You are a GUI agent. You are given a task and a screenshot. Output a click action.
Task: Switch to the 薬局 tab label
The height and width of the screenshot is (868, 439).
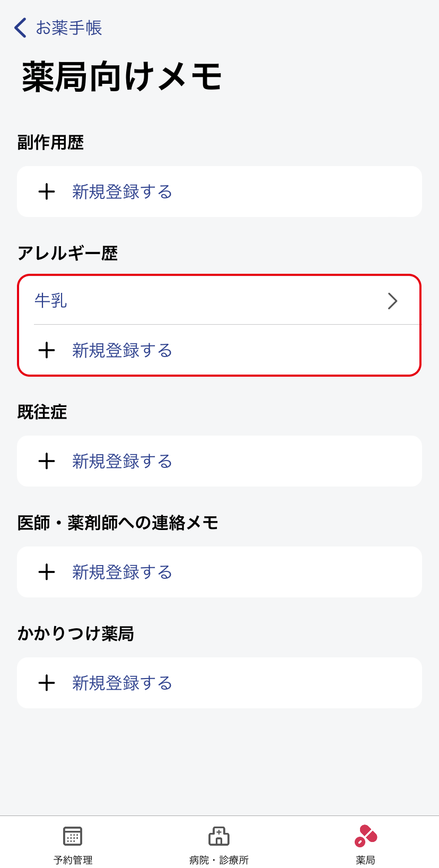[365, 860]
